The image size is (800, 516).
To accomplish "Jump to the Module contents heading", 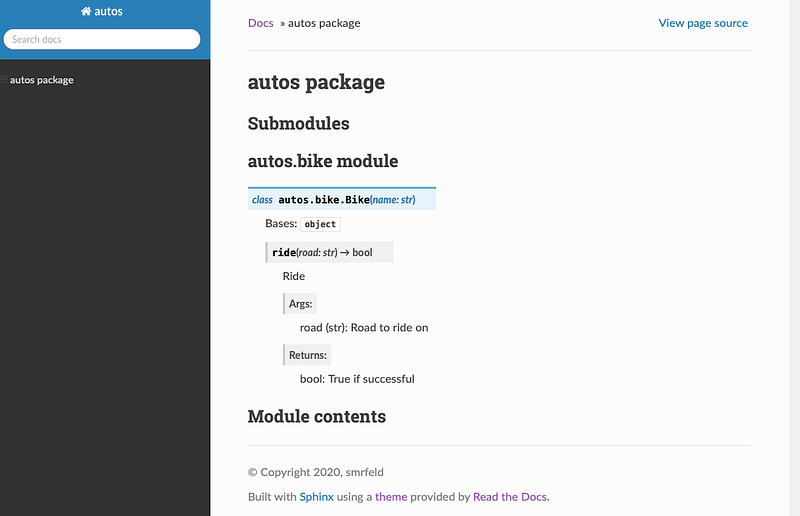I will tap(316, 416).
